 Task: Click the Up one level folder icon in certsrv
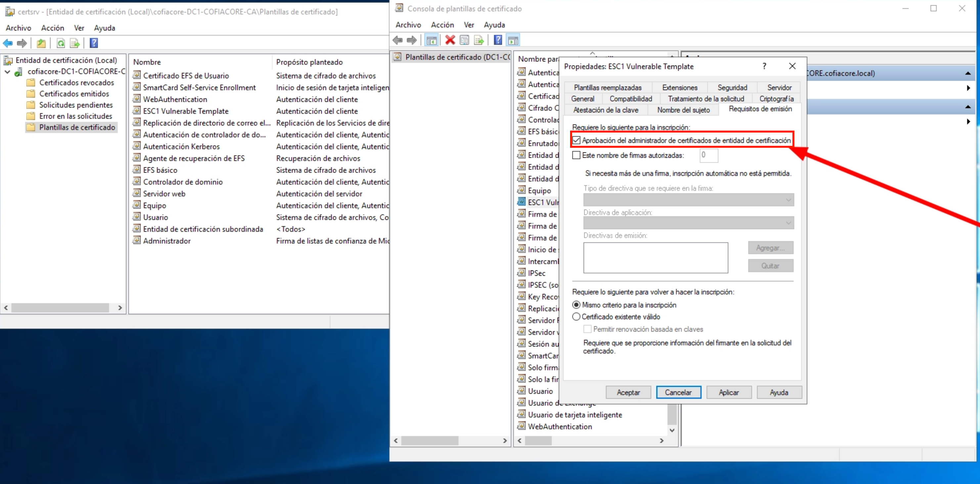tap(41, 43)
